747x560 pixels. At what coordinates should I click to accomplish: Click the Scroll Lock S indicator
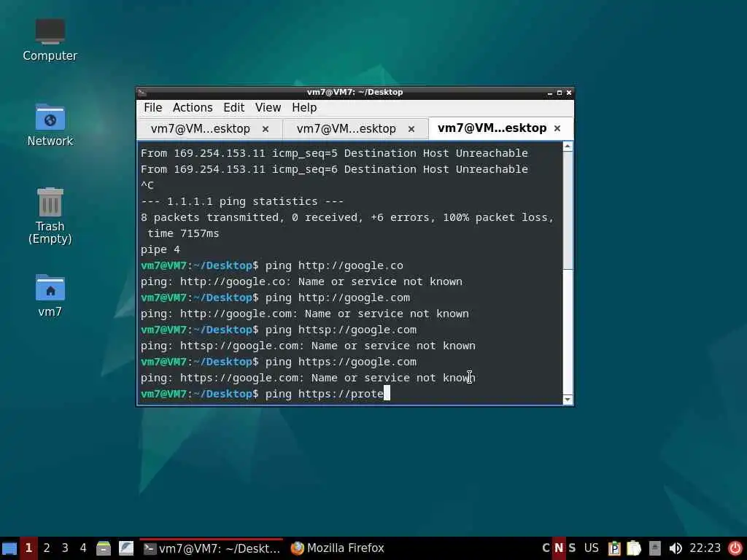coord(572,548)
